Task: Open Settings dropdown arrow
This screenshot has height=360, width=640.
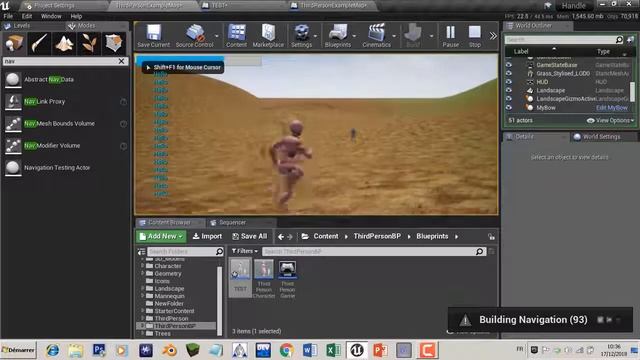Action: click(x=316, y=36)
